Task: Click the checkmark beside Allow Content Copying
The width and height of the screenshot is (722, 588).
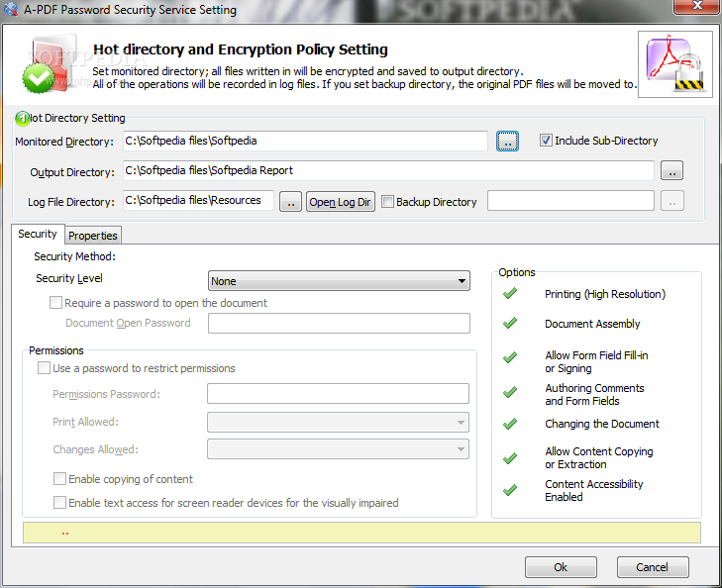Action: 510,458
